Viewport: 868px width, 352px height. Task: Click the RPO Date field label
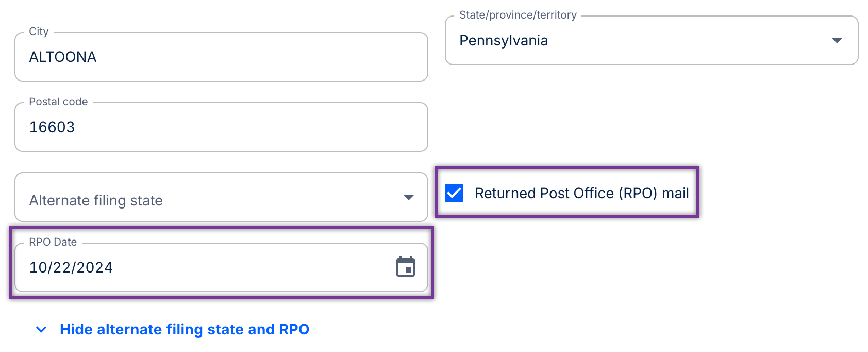[x=53, y=242]
